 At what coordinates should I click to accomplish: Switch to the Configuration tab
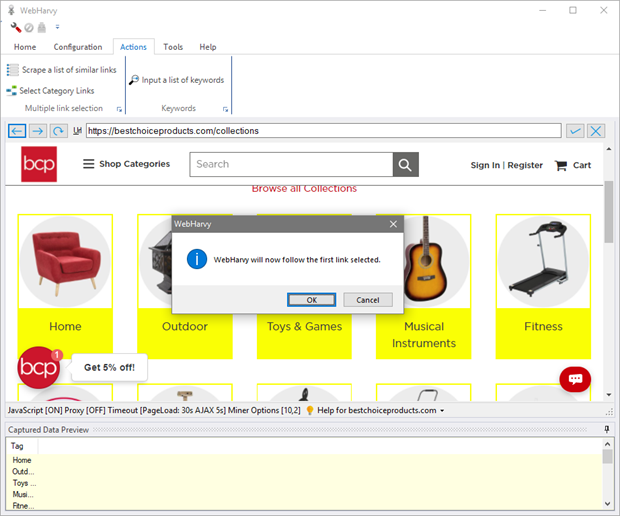pos(78,47)
